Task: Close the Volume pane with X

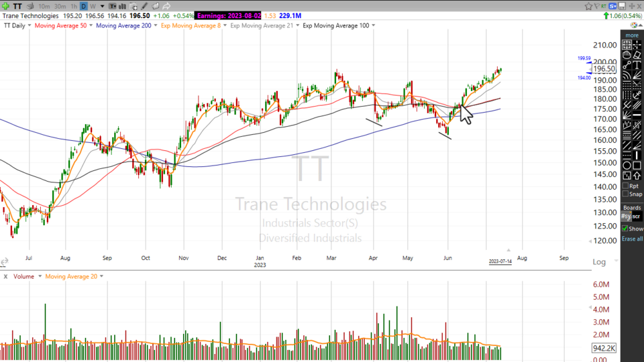Action: pos(5,277)
